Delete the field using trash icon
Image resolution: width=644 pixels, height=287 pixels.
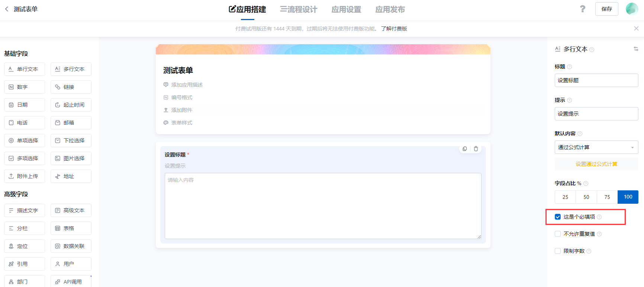click(476, 149)
